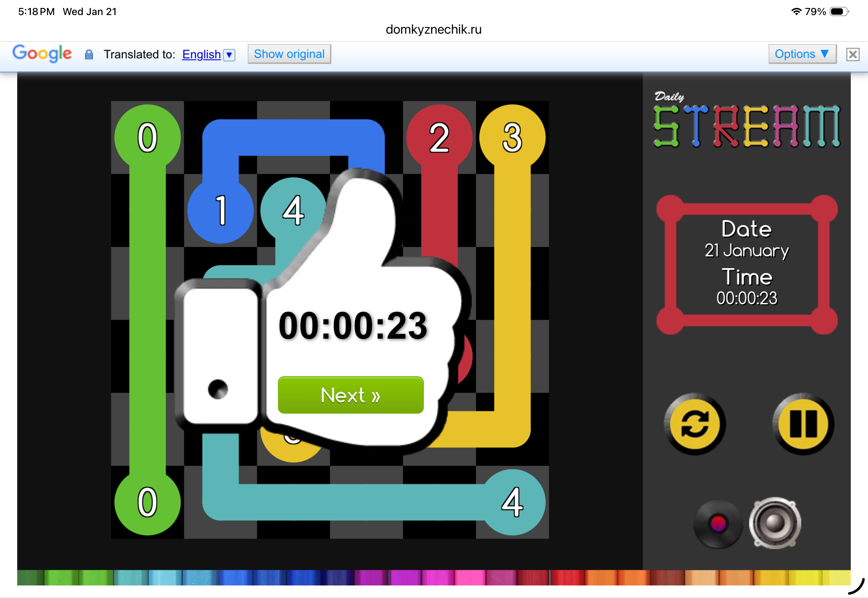Toggle the music vinyl record icon
868x598 pixels.
coord(718,524)
